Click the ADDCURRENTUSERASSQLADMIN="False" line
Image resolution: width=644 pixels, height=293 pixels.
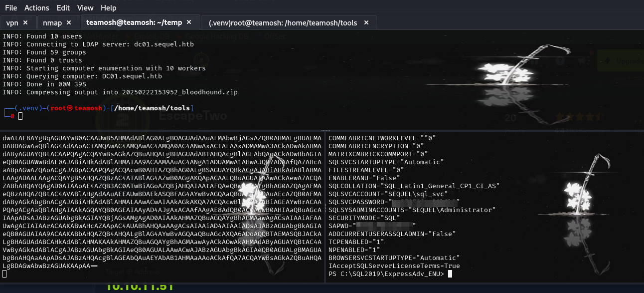click(392, 233)
